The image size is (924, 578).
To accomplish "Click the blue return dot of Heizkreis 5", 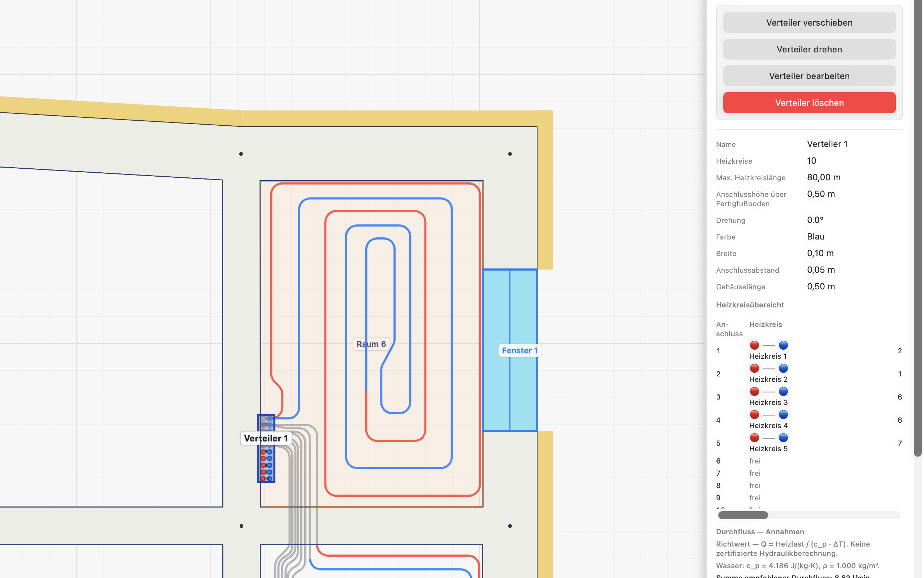I will [x=783, y=438].
